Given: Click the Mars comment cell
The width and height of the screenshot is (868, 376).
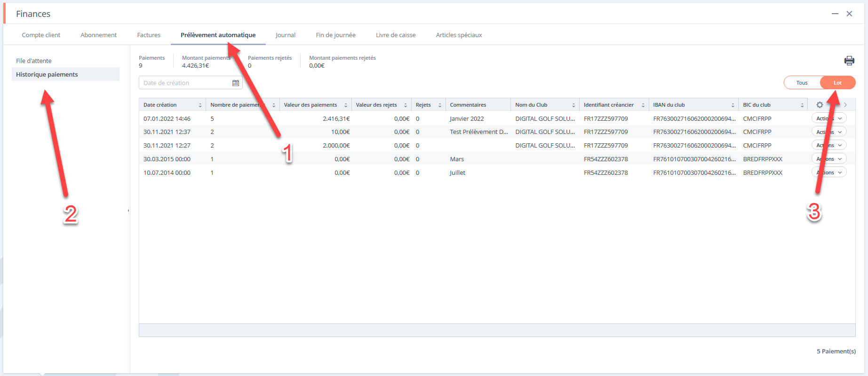Looking at the screenshot, I should [x=457, y=159].
